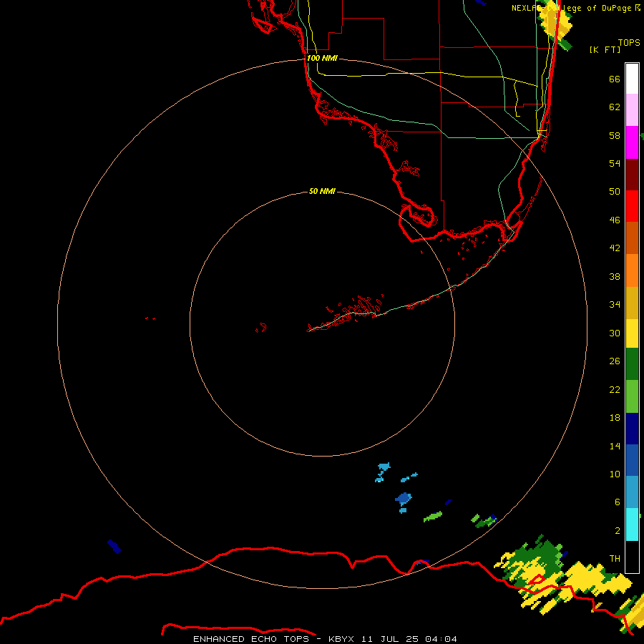
Task: Click the legend value '26'
Action: click(615, 361)
